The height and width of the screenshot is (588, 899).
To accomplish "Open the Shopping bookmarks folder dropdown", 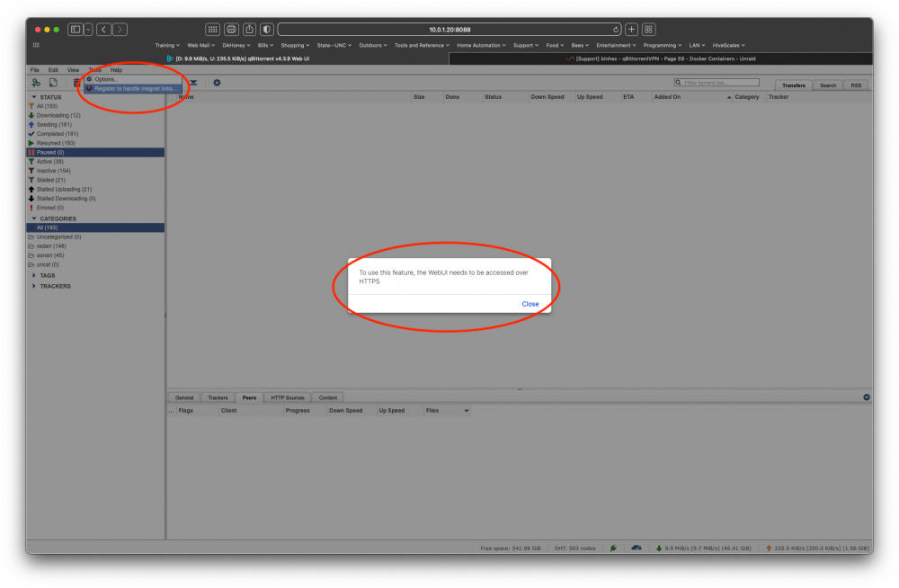I will click(295, 45).
